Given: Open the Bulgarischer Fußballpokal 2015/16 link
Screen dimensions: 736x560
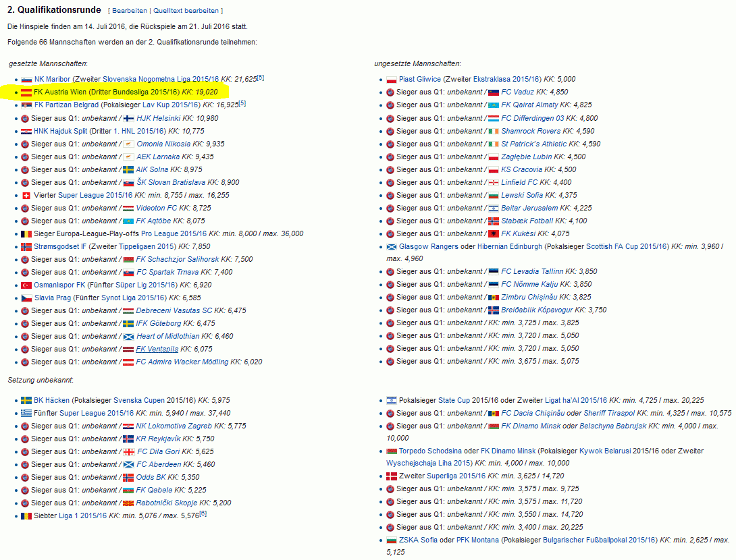Looking at the screenshot, I should pyautogui.click(x=600, y=540).
